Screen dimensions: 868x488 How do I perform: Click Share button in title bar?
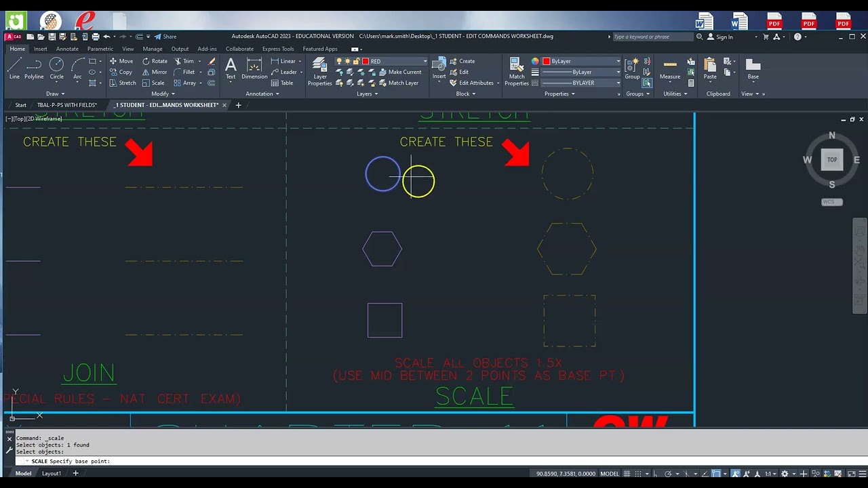[165, 37]
